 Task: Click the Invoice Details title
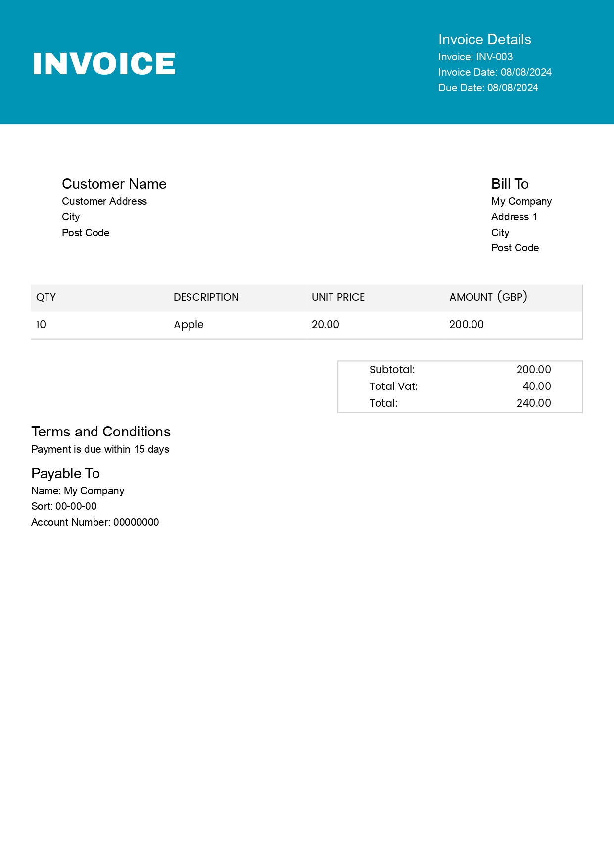tap(484, 40)
